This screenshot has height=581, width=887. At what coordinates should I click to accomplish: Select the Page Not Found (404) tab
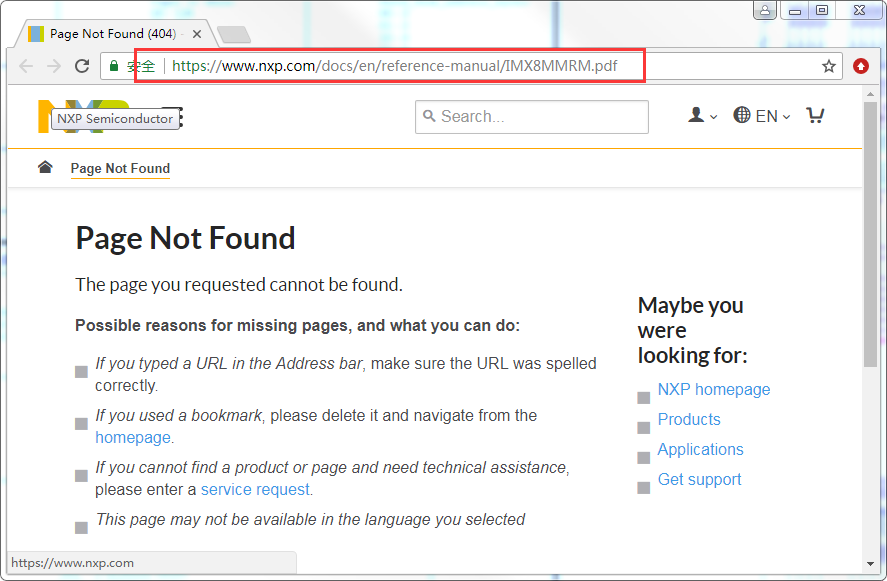(110, 34)
